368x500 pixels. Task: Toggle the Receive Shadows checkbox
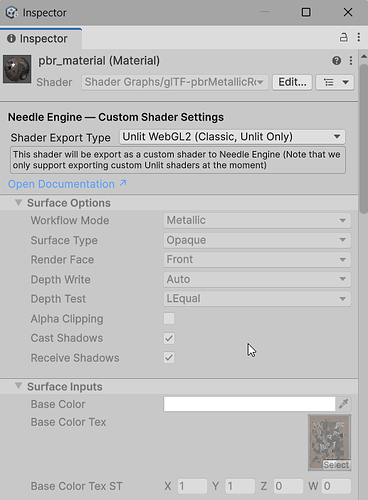[x=169, y=358]
